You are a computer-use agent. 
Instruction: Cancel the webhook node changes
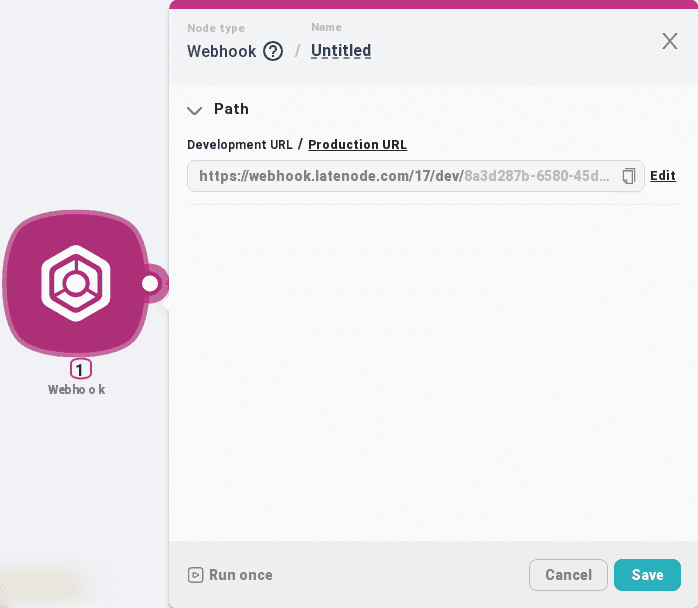coord(568,575)
